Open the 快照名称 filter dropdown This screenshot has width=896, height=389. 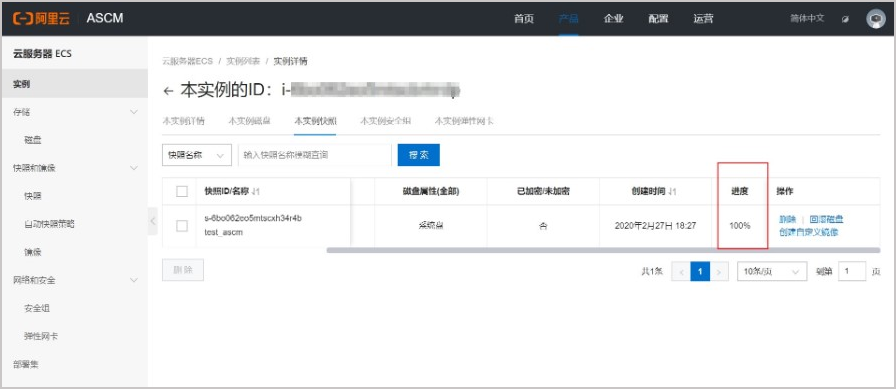click(197, 155)
